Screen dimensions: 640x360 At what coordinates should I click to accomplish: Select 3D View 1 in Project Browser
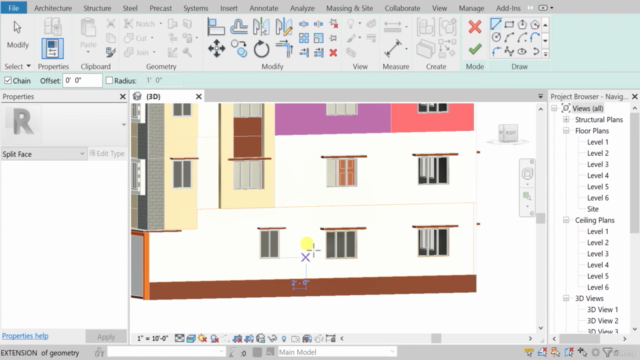click(602, 309)
